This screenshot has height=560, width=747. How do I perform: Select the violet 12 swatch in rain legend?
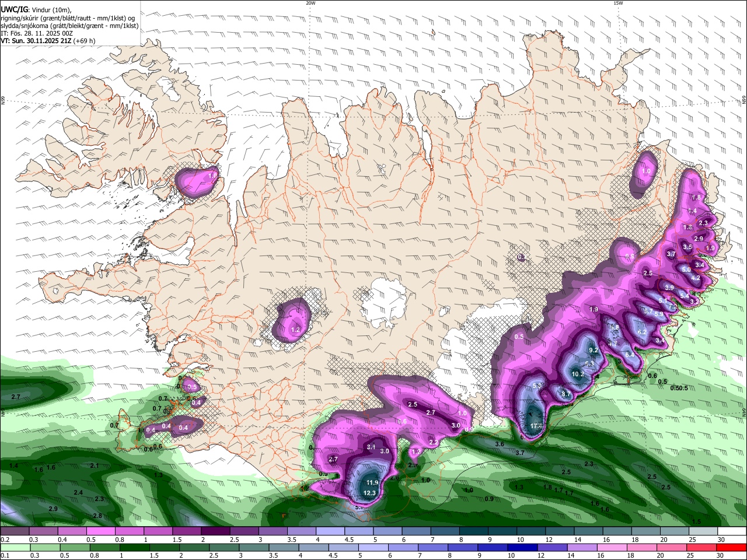click(552, 547)
